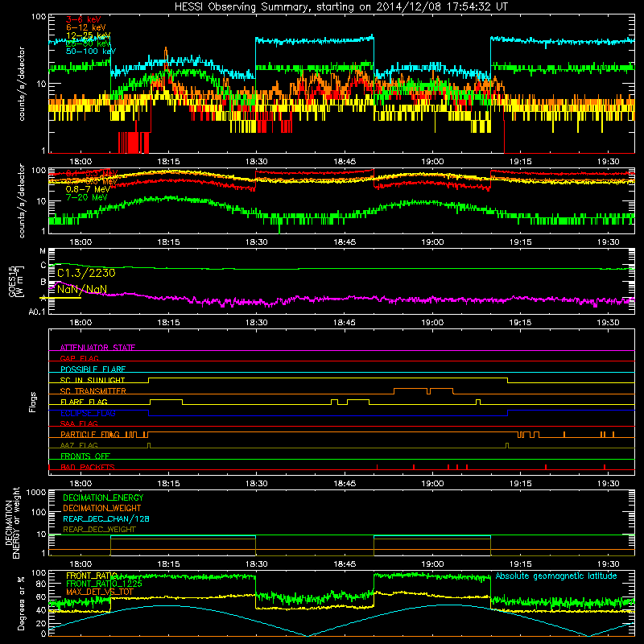This screenshot has width=644, height=644.
Task: Click the 'SAA_FLAG' label
Action: tap(79, 423)
